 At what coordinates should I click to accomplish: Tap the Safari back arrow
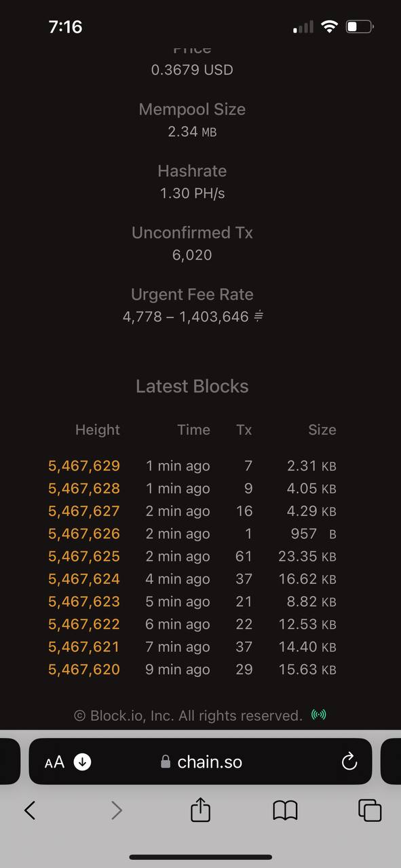[30, 810]
